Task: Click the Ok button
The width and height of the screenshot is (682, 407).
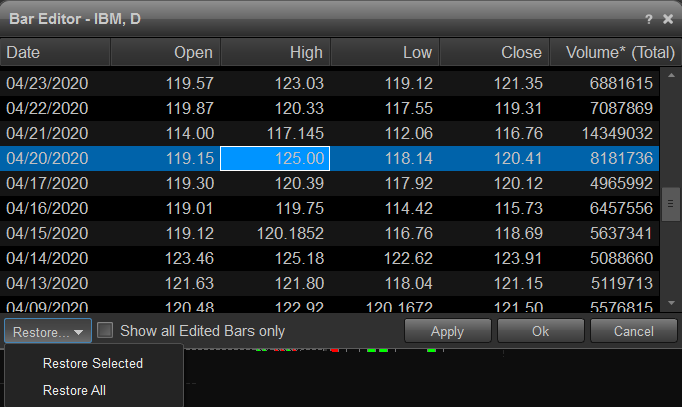Action: point(541,331)
